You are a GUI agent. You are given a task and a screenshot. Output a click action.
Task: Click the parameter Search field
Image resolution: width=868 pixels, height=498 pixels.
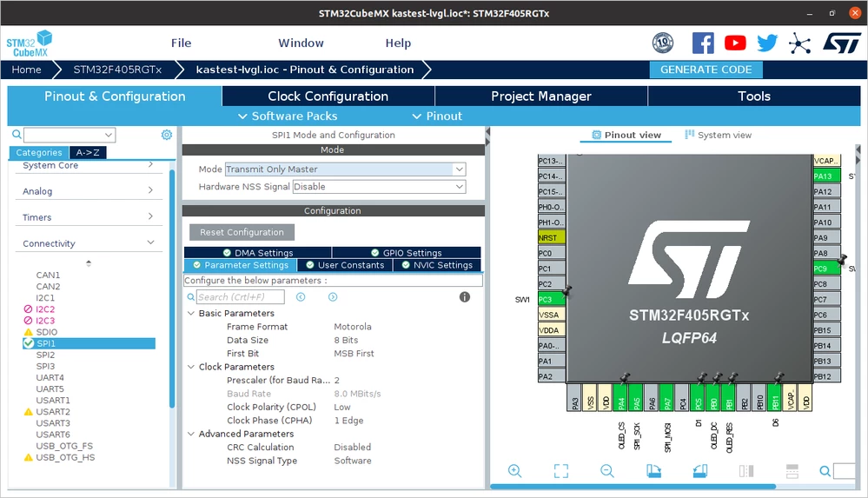click(241, 297)
